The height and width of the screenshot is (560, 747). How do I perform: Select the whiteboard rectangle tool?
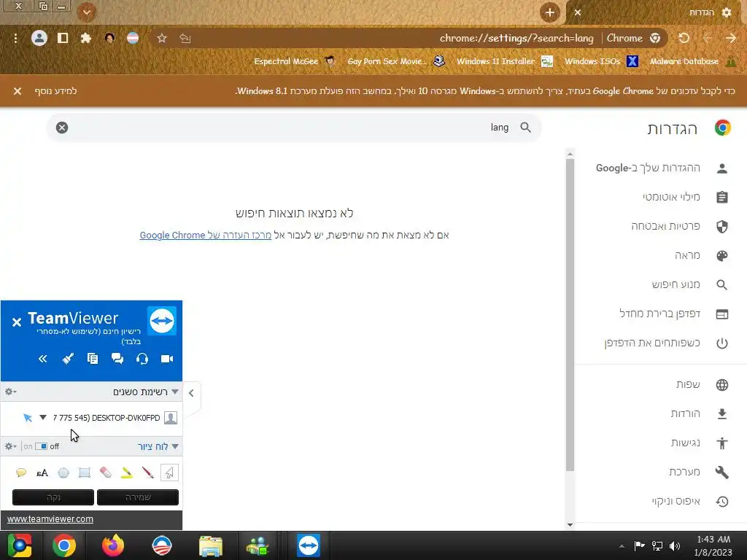85,472
